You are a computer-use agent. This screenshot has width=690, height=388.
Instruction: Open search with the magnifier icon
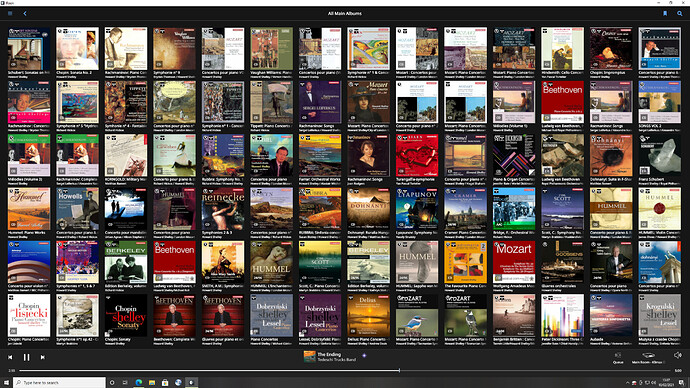[680, 13]
